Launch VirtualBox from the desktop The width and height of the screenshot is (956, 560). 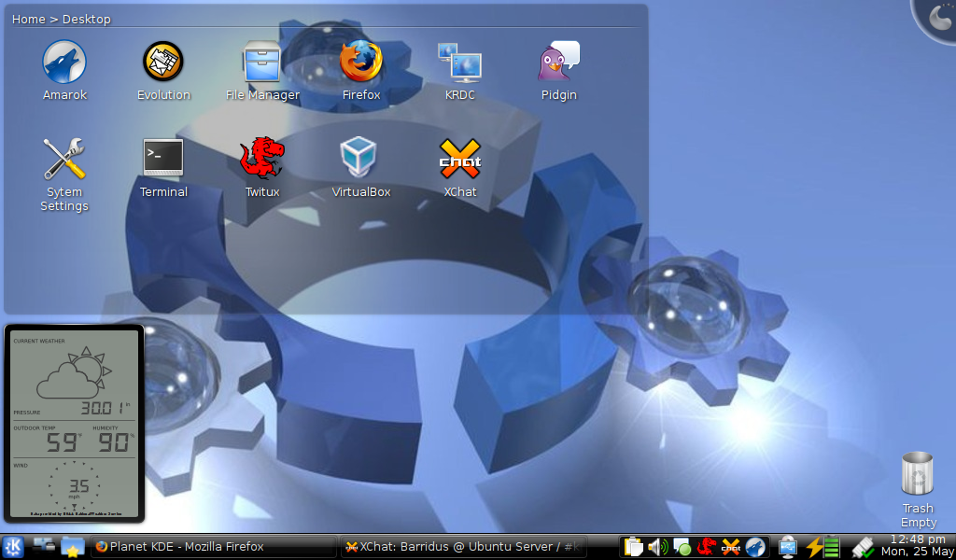tap(361, 160)
